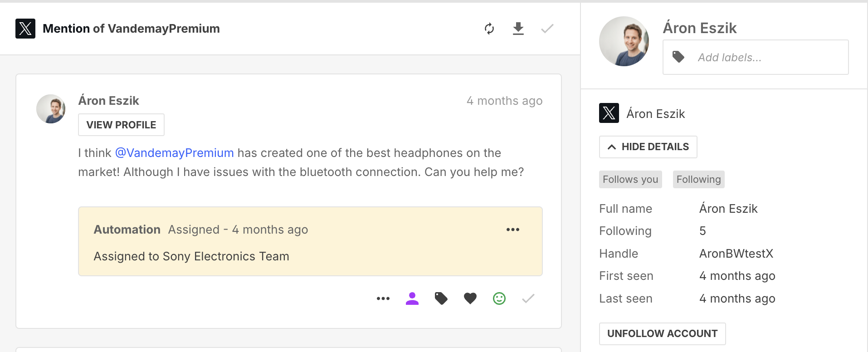
Task: Click the X logo beside the mention title
Action: 25,29
